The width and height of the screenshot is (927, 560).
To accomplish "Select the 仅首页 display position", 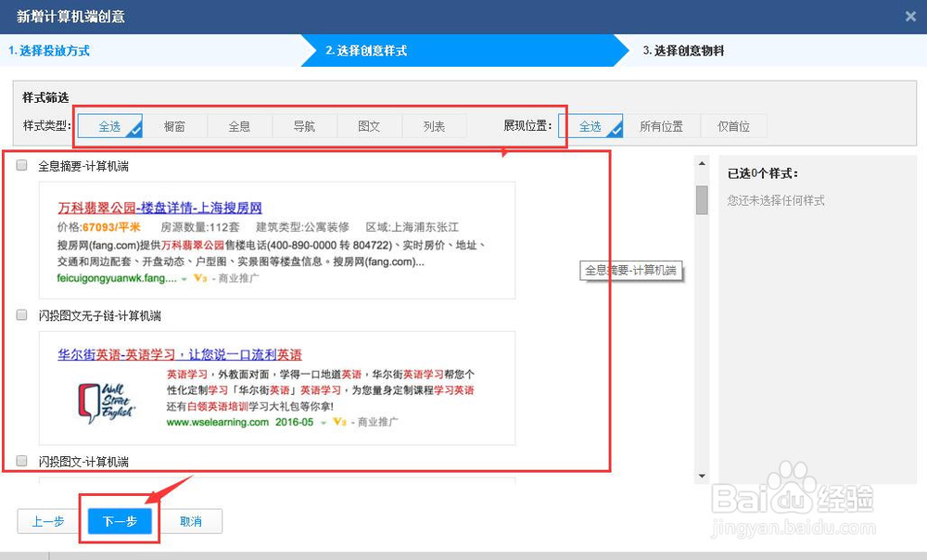I will (733, 125).
